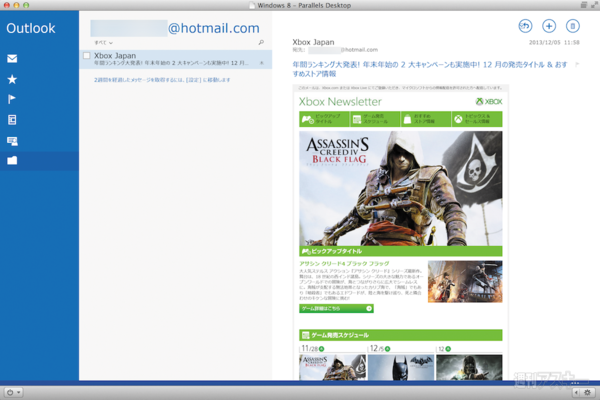Tick the checkbox for Xbox Japan message
The image size is (600, 400).
86,56
